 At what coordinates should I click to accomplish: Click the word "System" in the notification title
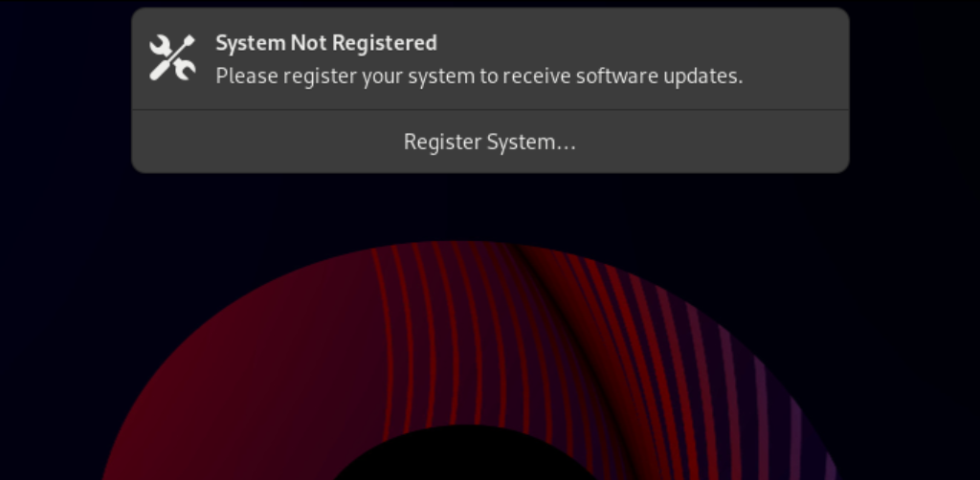[x=251, y=43]
